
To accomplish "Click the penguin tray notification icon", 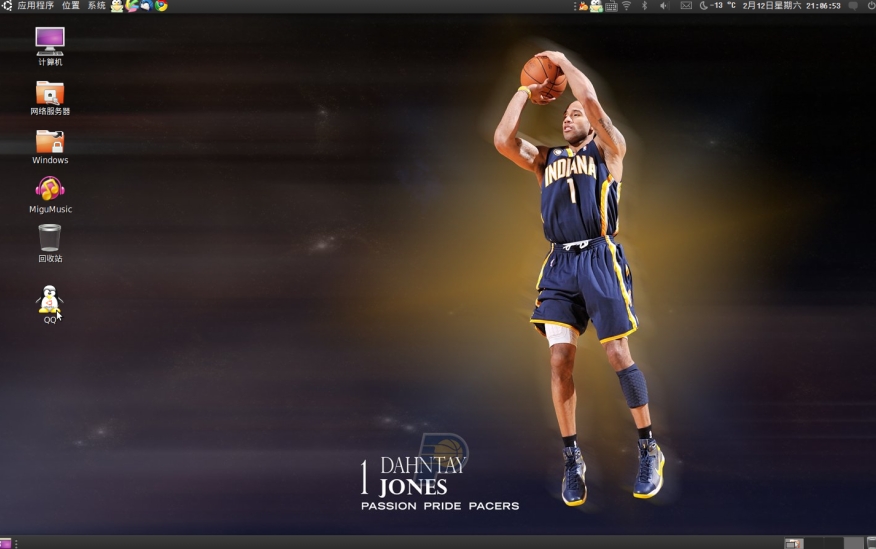I will tap(596, 6).
